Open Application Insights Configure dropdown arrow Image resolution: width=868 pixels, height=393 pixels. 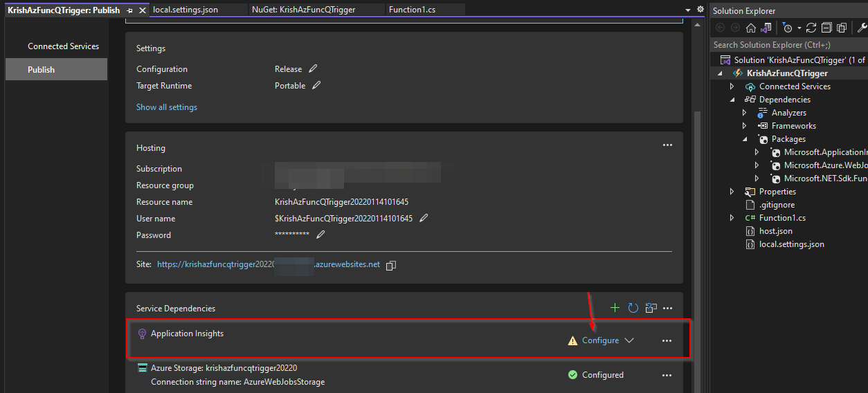[x=629, y=340]
